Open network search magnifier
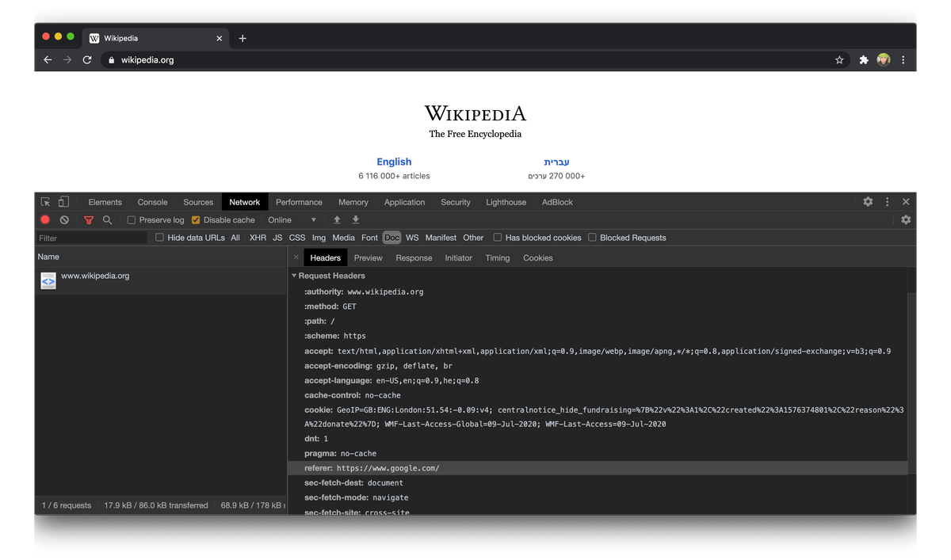This screenshot has width=951, height=560. point(107,220)
